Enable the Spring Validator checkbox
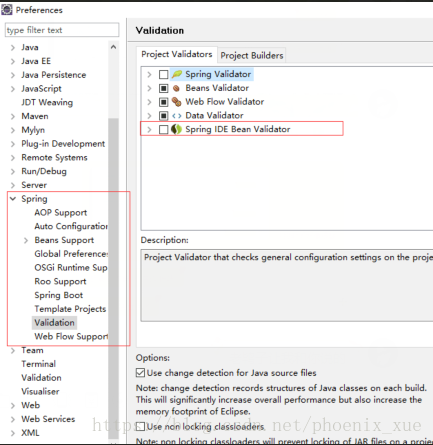Viewport: 433px width, 445px height. coord(163,74)
